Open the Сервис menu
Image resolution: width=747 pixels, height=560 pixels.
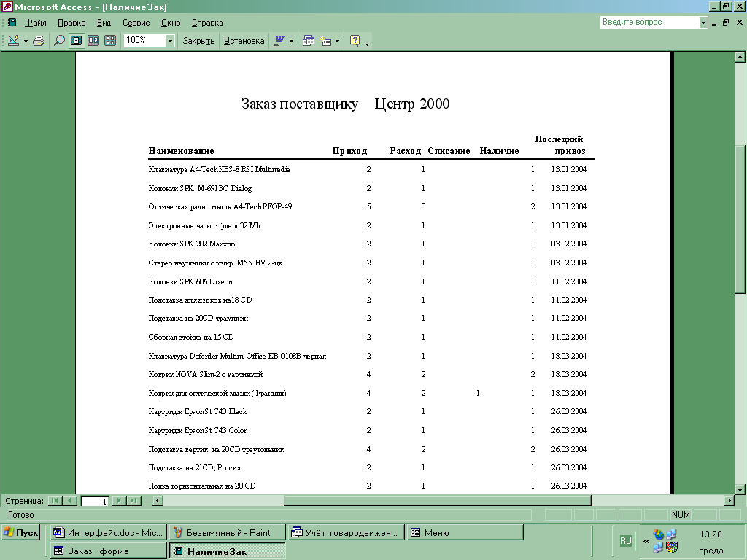[136, 23]
